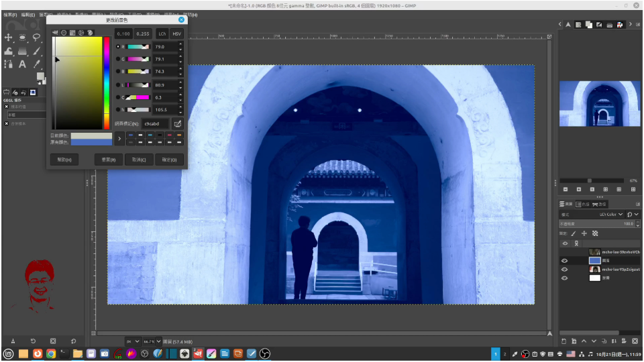
Task: Open the Device Status tab
Action: coord(15,93)
